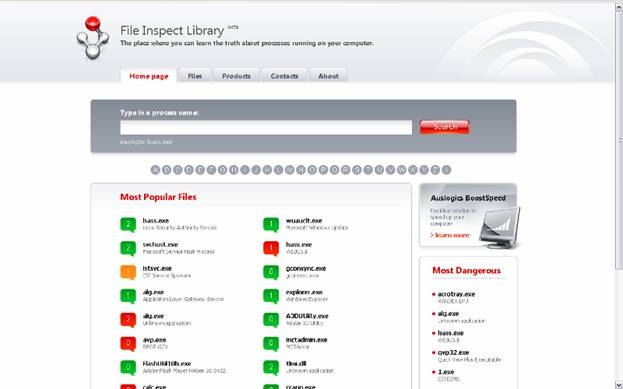Open istsvc.exe file entry
The height and width of the screenshot is (389, 623).
[x=157, y=269]
